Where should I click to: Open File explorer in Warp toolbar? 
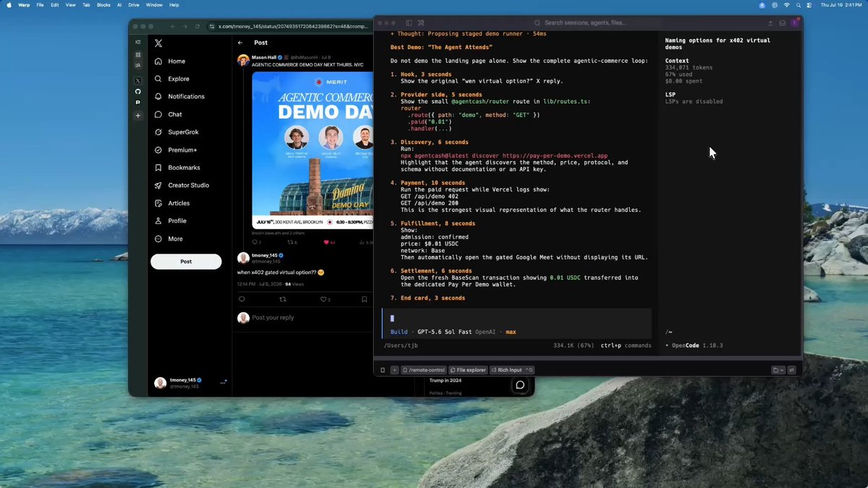click(x=467, y=370)
